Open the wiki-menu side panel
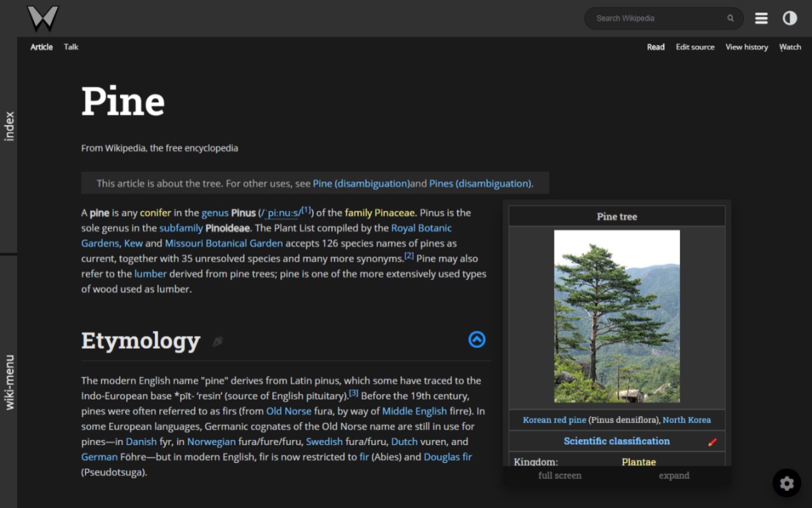The image size is (812, 508). pyautogui.click(x=9, y=382)
